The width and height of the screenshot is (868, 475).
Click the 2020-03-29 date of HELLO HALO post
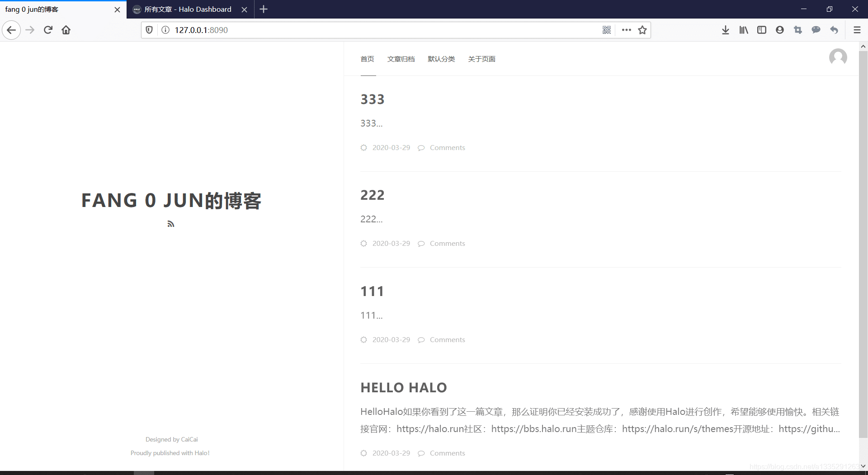point(391,453)
